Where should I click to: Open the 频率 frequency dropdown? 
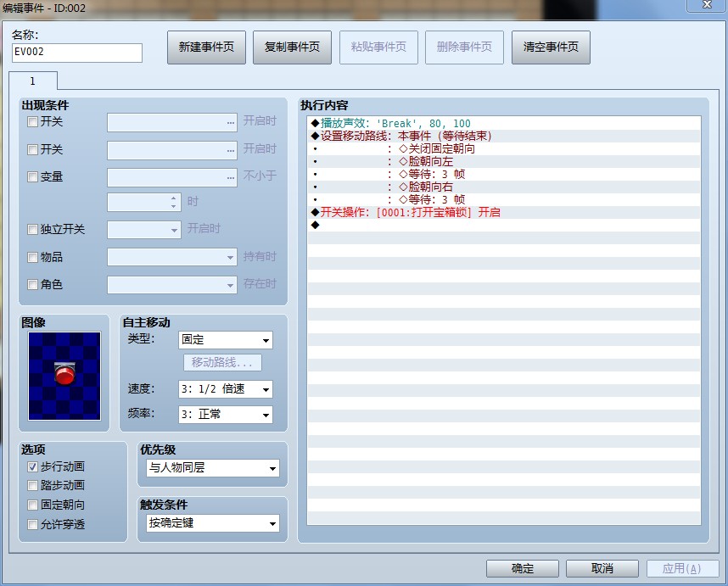225,415
